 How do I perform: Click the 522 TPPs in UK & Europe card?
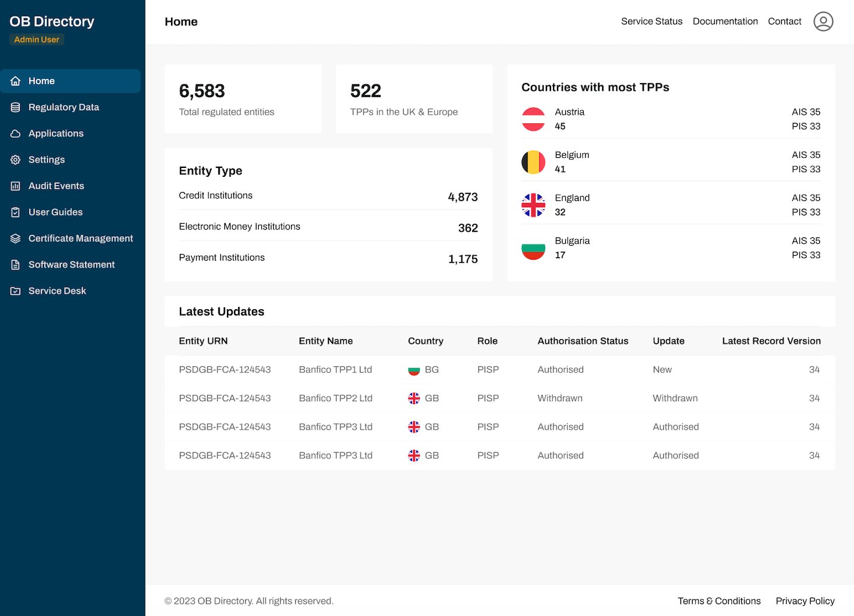(x=414, y=99)
